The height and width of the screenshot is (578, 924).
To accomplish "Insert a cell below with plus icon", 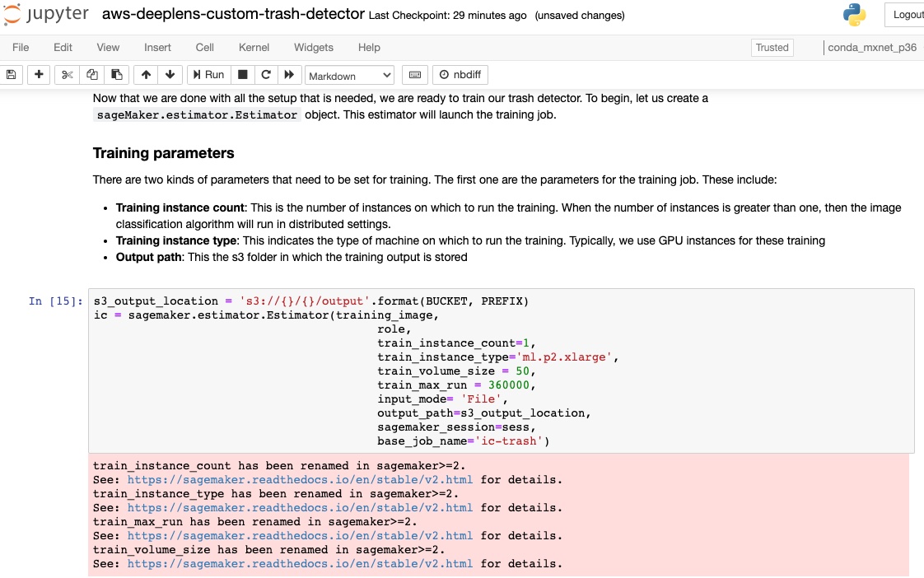I will [x=39, y=75].
